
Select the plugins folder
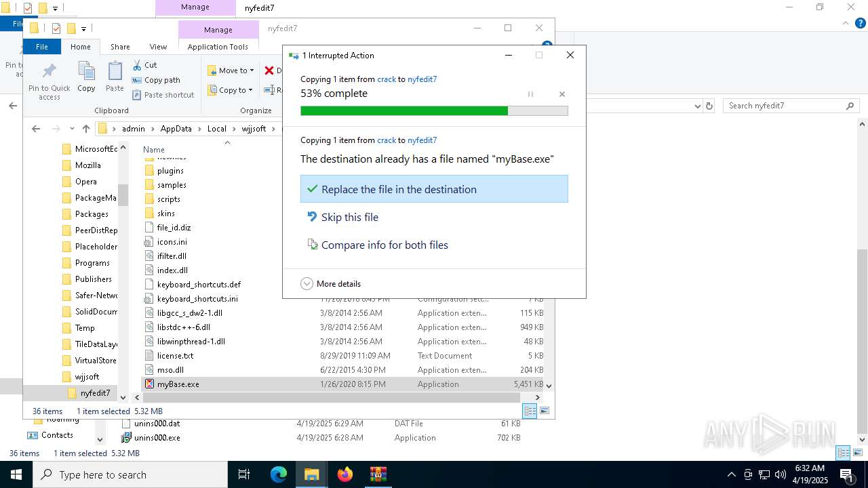click(170, 171)
